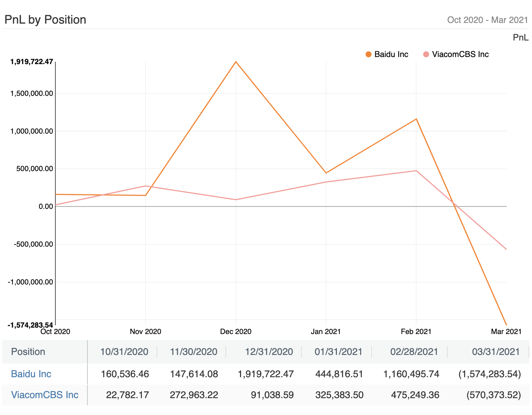Click the Baidu line peak at Dec 2020

click(x=236, y=62)
